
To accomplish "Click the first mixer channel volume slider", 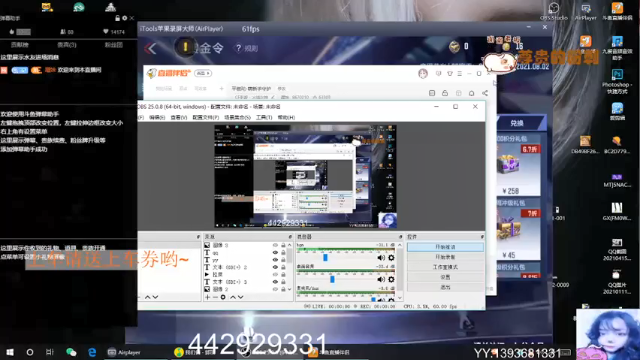I will 325,258.
